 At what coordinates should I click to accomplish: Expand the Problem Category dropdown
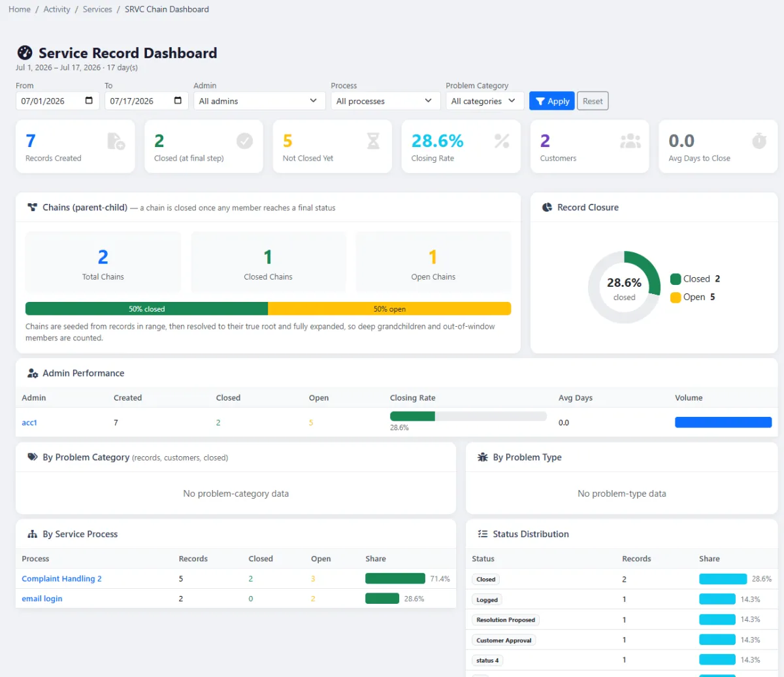coord(485,101)
